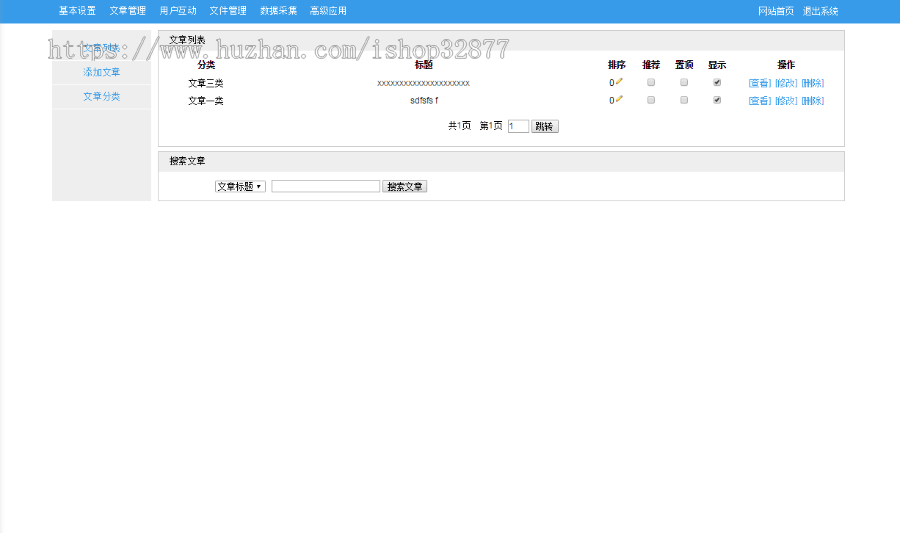
Task: Click the 搜索文章 search button
Action: pos(405,186)
